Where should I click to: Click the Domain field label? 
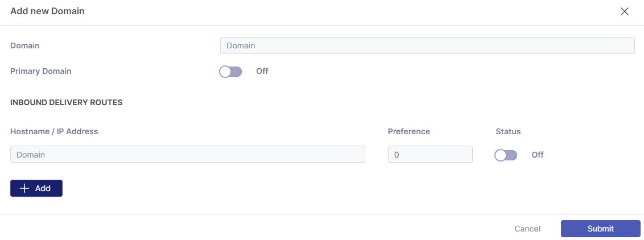[25, 45]
